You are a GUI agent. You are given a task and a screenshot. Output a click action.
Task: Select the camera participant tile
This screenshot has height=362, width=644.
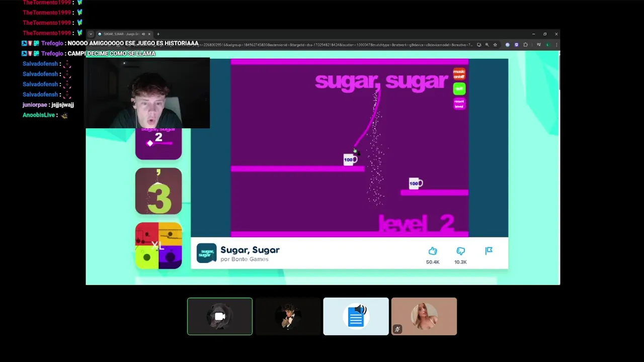pyautogui.click(x=220, y=316)
